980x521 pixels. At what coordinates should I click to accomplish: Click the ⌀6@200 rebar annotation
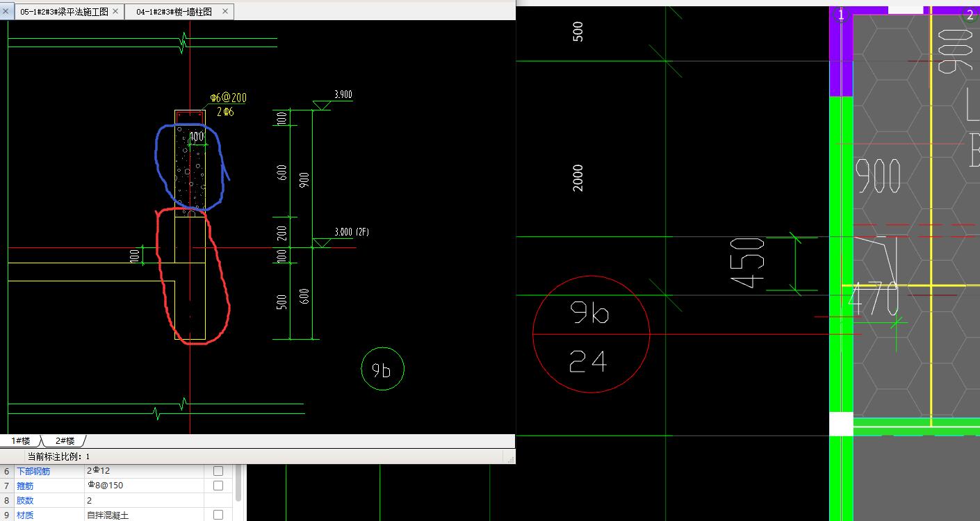point(229,98)
